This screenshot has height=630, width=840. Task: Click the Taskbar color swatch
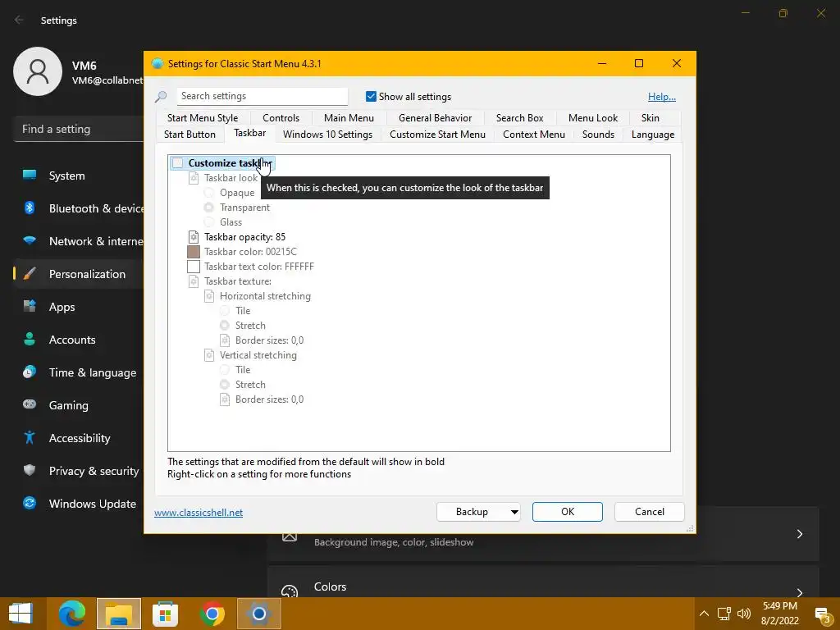[x=194, y=252]
